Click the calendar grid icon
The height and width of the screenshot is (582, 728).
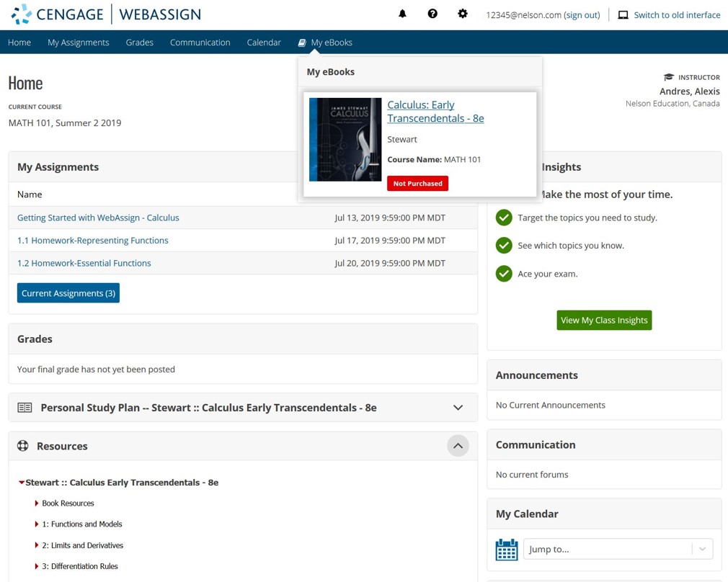coord(507,549)
